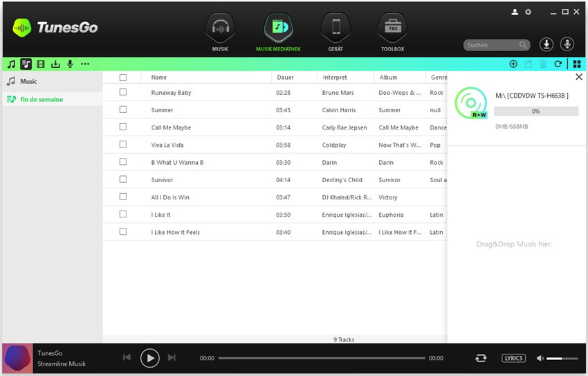The width and height of the screenshot is (588, 376).
Task: Click the add plus circle icon
Action: click(513, 64)
